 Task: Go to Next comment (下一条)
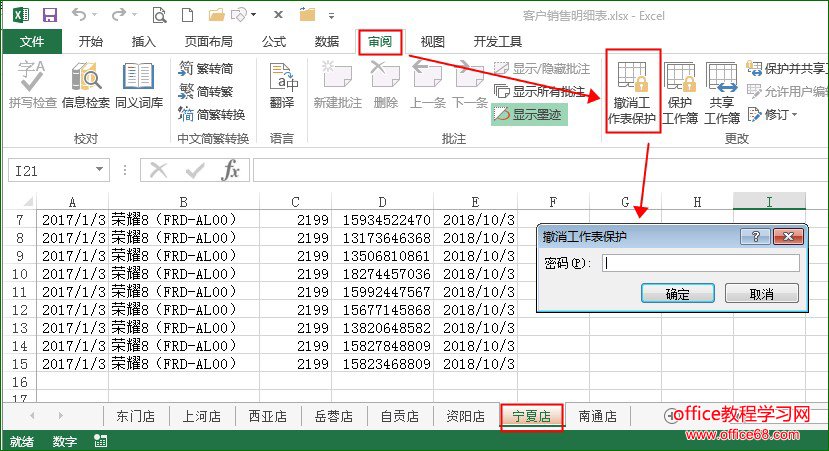point(469,84)
